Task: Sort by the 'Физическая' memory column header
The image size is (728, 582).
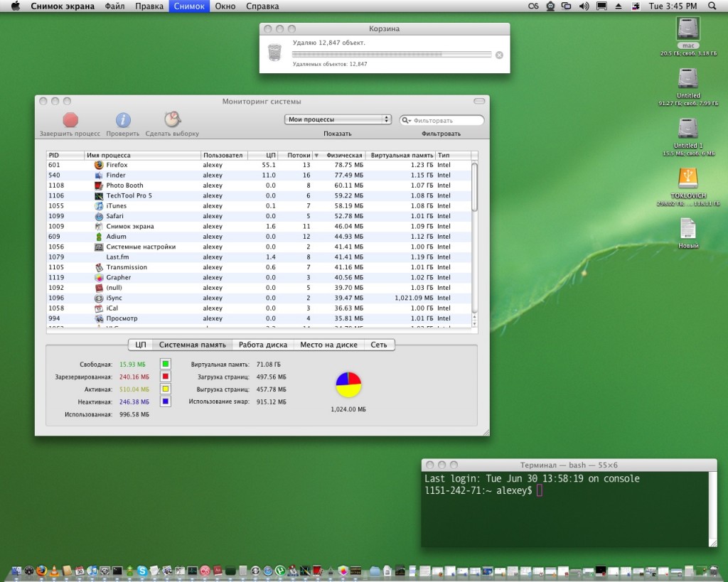Action: coord(344,155)
